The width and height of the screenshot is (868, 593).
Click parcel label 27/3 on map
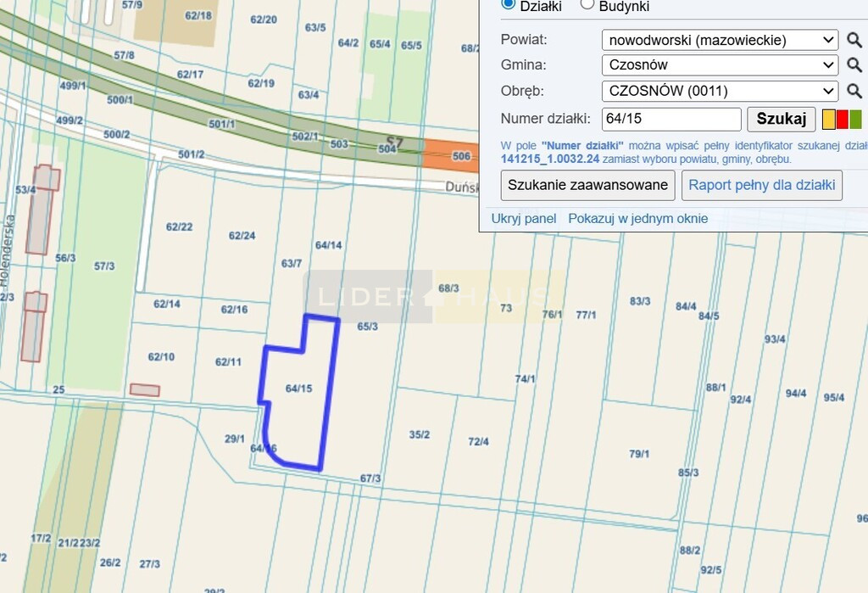point(149,564)
